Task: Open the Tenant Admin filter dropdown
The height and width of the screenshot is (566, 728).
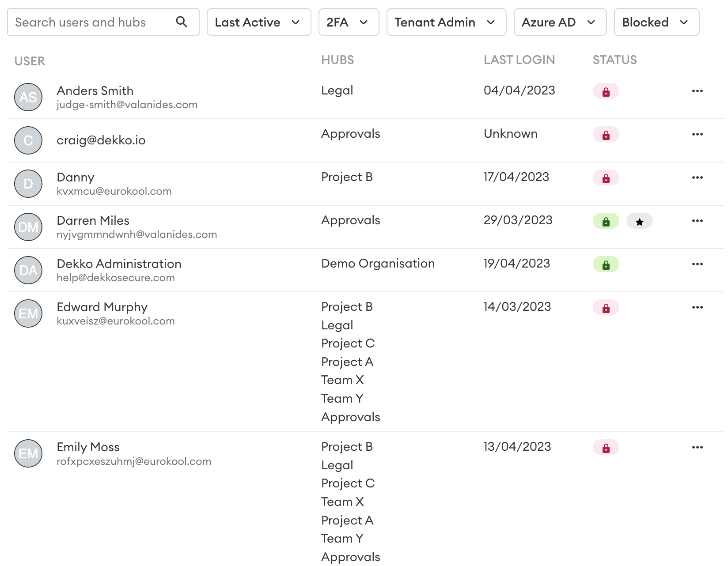Action: [x=446, y=22]
